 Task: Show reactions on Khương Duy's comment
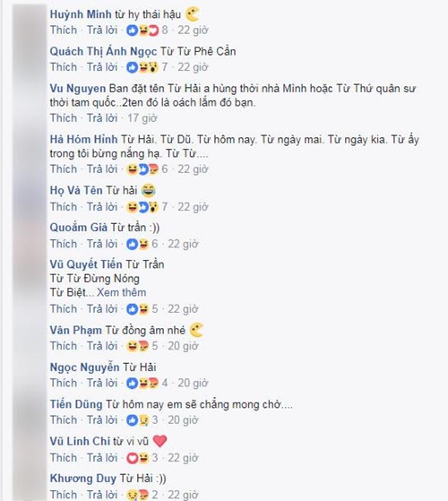(x=142, y=495)
